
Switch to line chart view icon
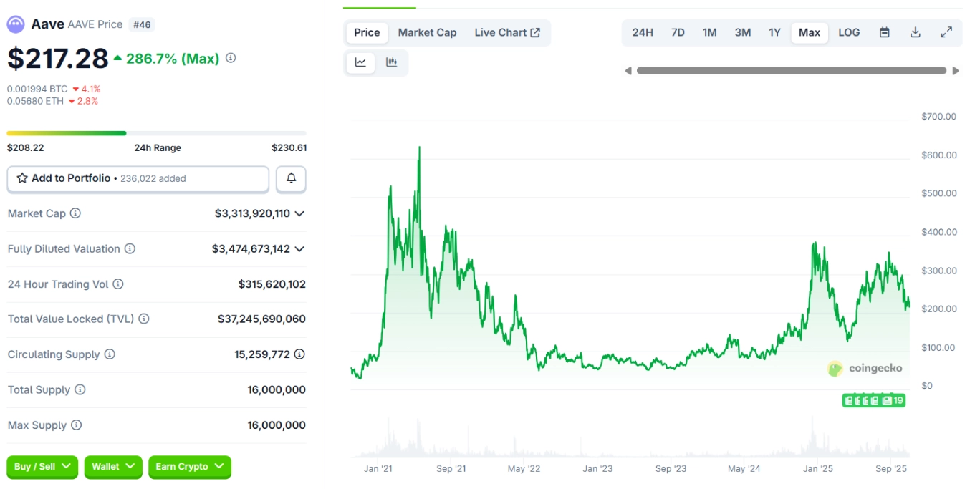pos(360,62)
